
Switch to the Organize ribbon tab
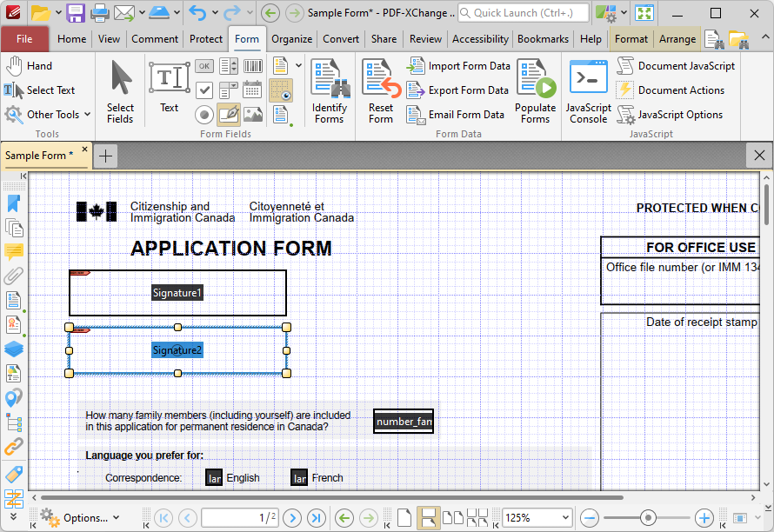291,38
